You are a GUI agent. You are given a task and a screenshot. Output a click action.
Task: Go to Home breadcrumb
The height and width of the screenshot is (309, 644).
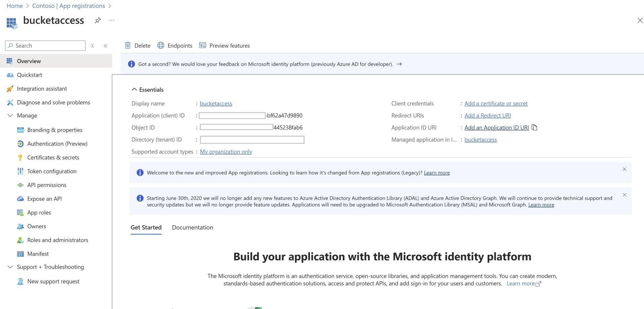coord(15,6)
